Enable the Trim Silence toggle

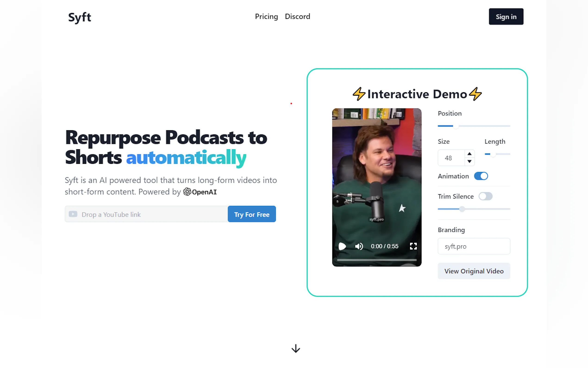[485, 197]
